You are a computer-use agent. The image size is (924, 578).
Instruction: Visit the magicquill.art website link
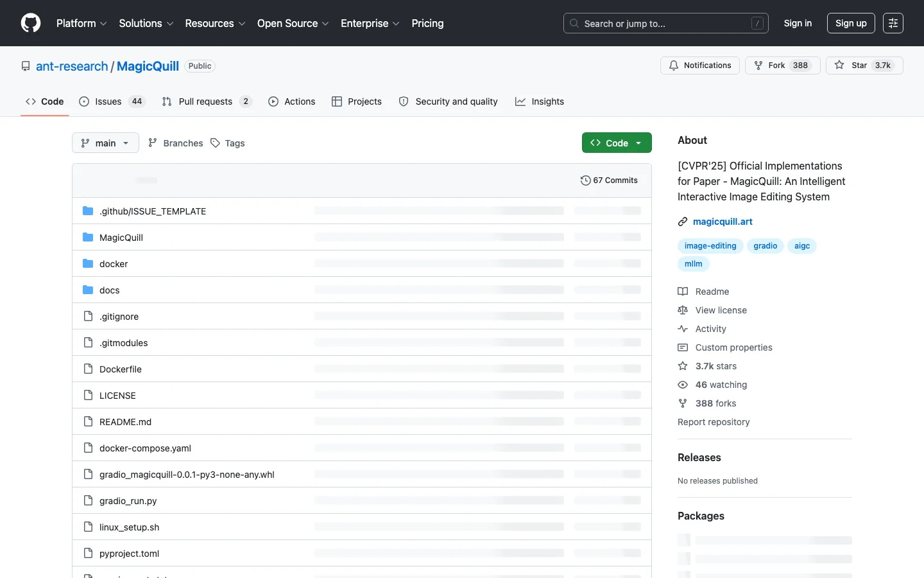click(x=723, y=222)
